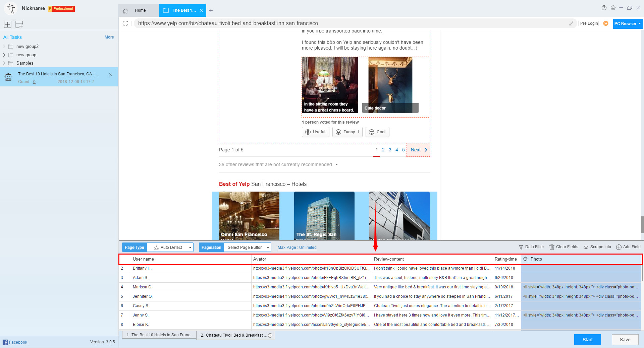Click the Page Type label button
The image size is (644, 348).
[x=135, y=248]
